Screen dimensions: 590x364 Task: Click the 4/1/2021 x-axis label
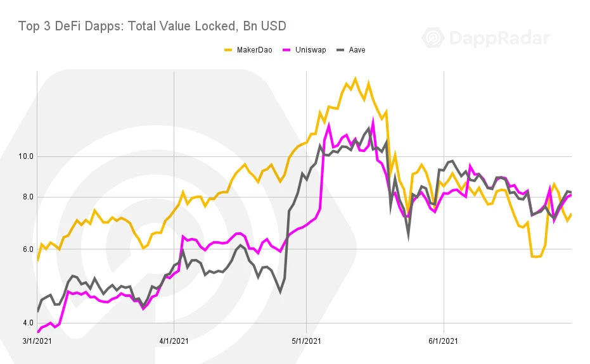click(x=174, y=341)
